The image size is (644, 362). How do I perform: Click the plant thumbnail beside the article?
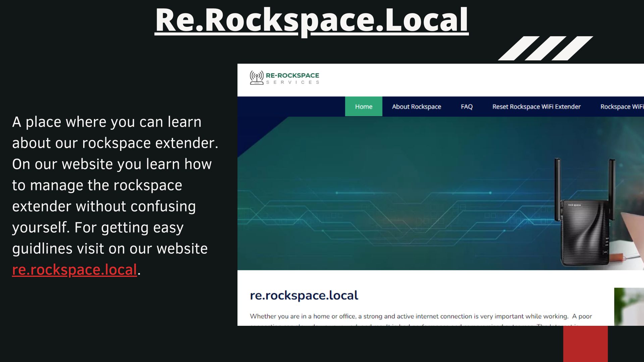coord(629,306)
